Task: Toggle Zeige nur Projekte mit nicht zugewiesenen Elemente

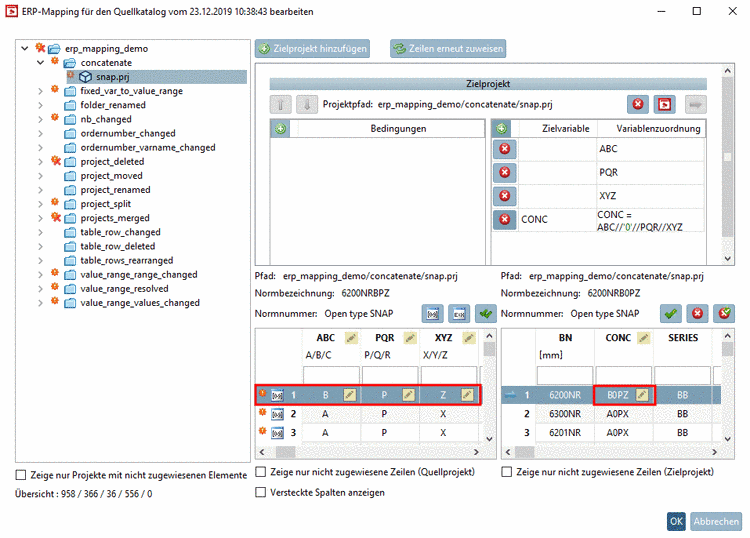Action: pos(21,475)
